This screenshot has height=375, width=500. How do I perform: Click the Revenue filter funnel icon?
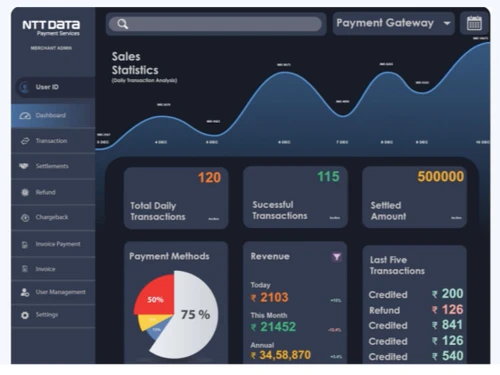point(337,257)
